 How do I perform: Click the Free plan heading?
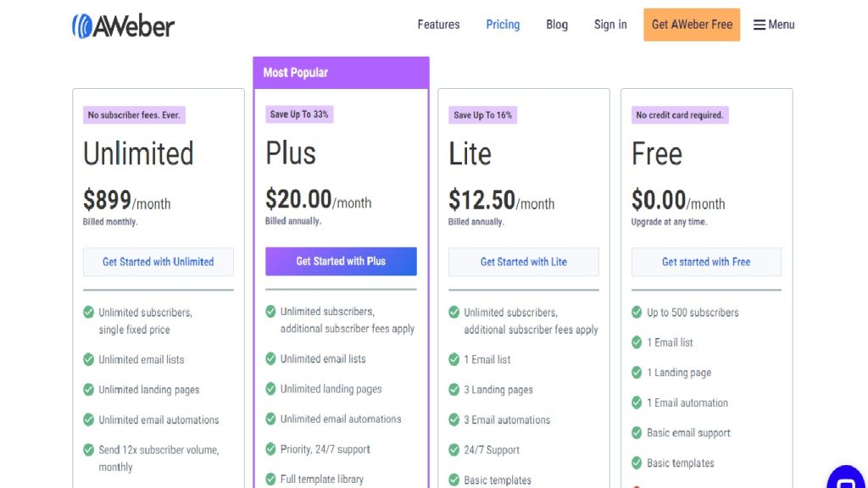click(657, 154)
